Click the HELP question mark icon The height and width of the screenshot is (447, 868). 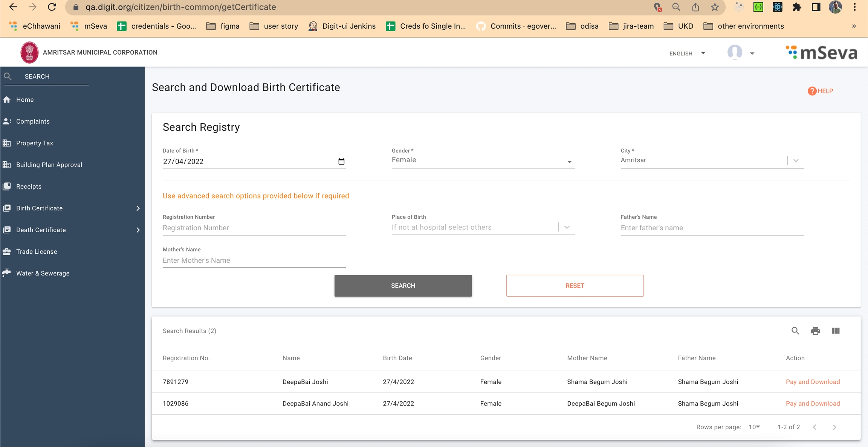(x=812, y=91)
